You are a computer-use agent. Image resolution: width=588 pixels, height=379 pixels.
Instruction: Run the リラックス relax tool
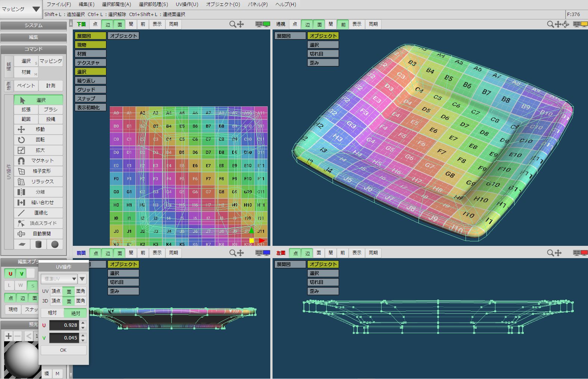tap(38, 182)
